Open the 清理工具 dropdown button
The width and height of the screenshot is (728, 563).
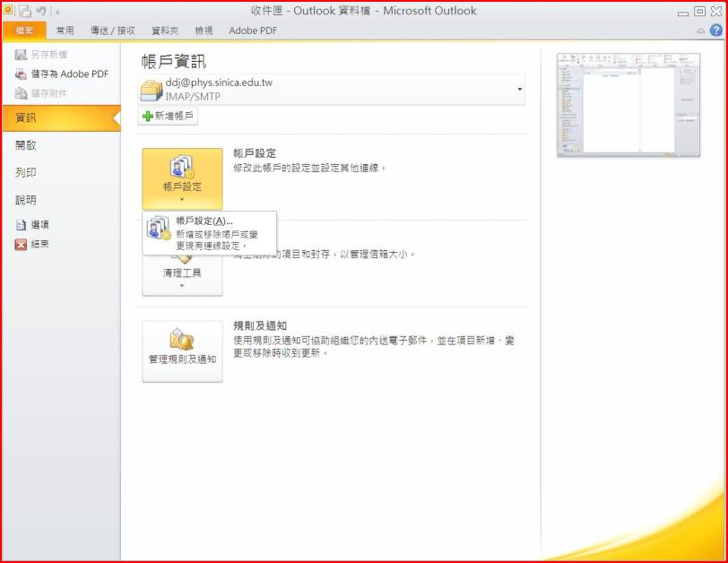point(182,275)
